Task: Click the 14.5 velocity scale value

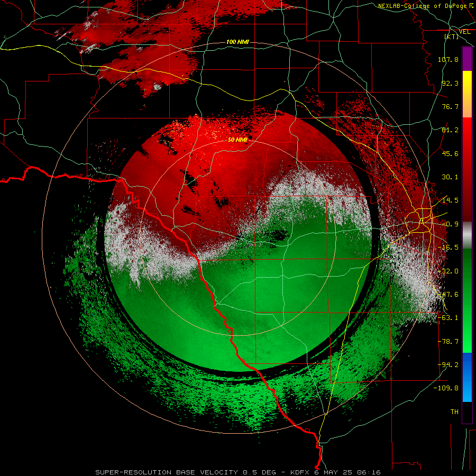Action: [450, 200]
